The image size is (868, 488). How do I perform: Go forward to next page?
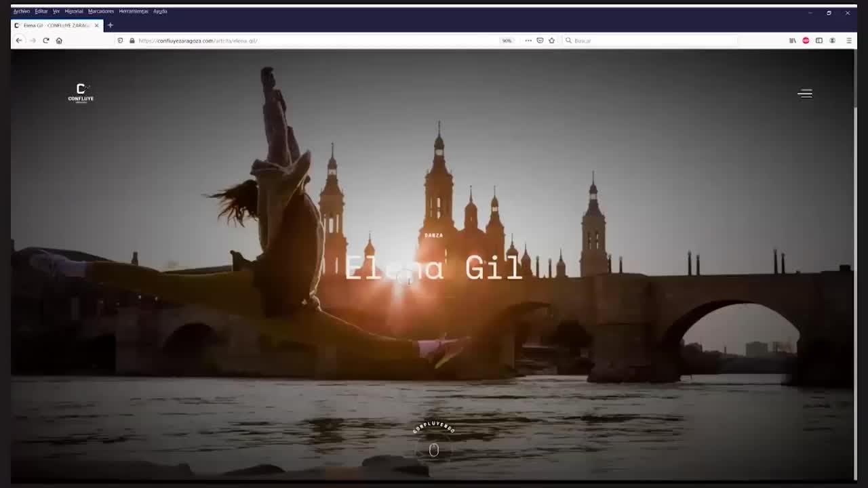click(32, 41)
